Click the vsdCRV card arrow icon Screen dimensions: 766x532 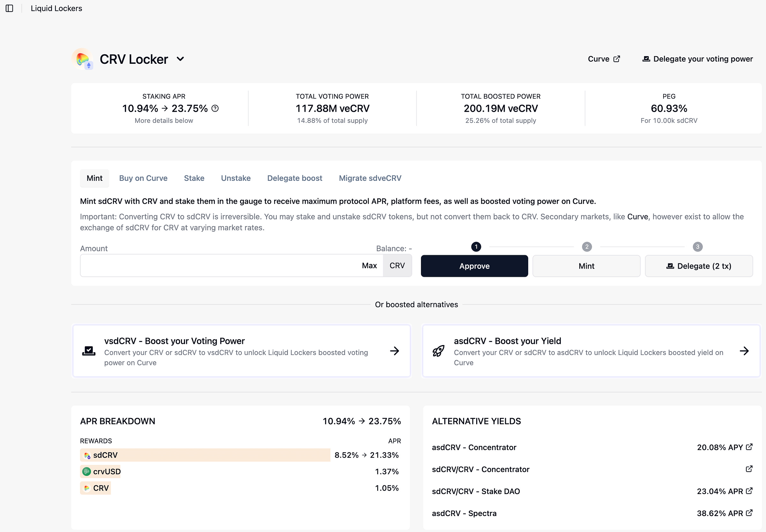pyautogui.click(x=394, y=351)
